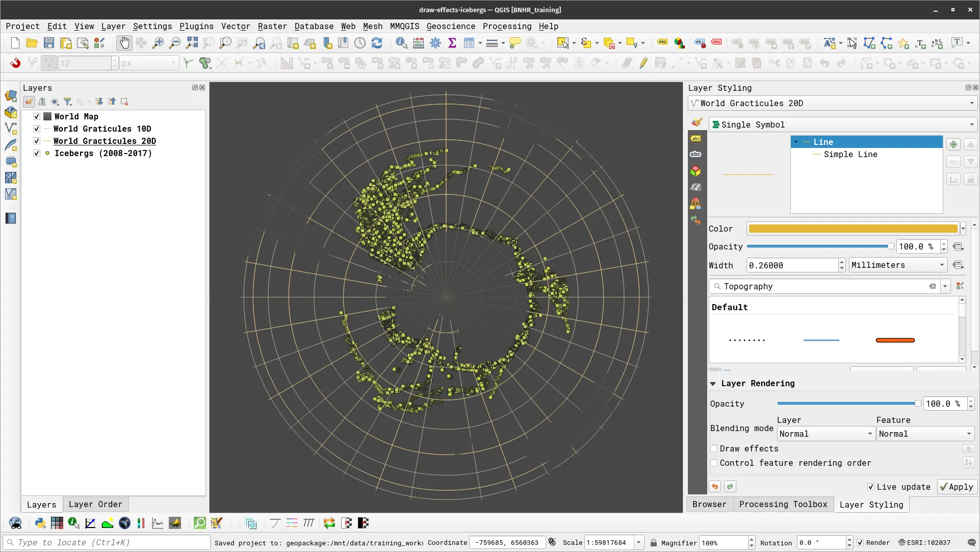Viewport: 980px width, 552px height.
Task: Click the Zoom In magnifier tool
Action: 158,43
